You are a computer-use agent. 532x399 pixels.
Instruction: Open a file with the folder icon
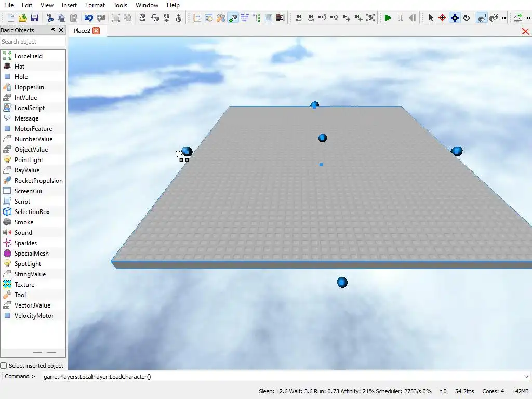[22, 18]
